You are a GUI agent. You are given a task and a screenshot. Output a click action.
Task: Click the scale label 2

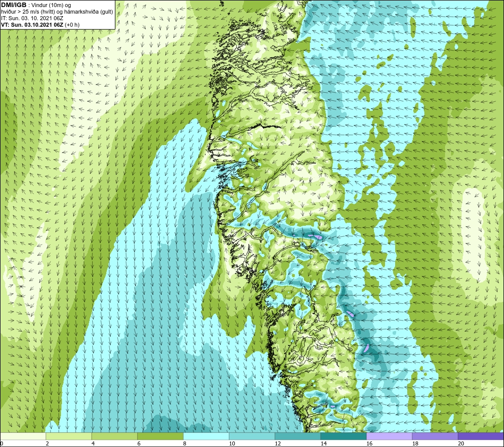(x=47, y=443)
